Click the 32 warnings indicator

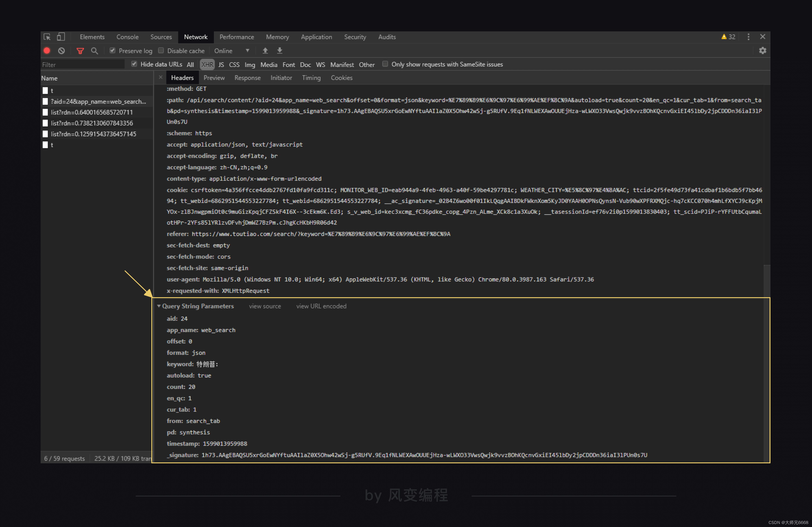728,37
